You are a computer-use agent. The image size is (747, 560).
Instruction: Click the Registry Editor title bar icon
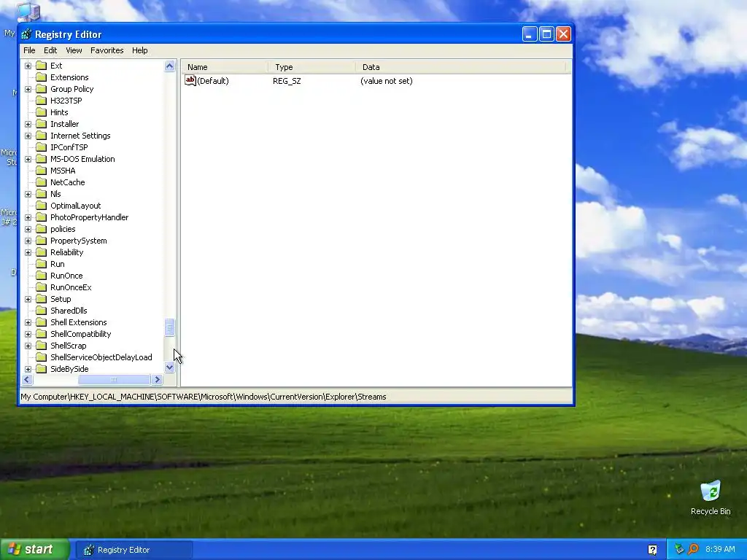pyautogui.click(x=27, y=34)
